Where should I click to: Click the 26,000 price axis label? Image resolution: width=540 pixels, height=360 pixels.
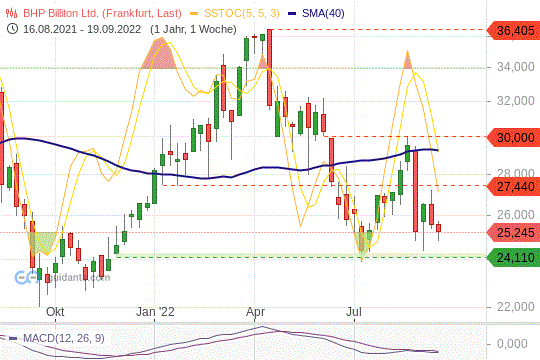(515, 215)
